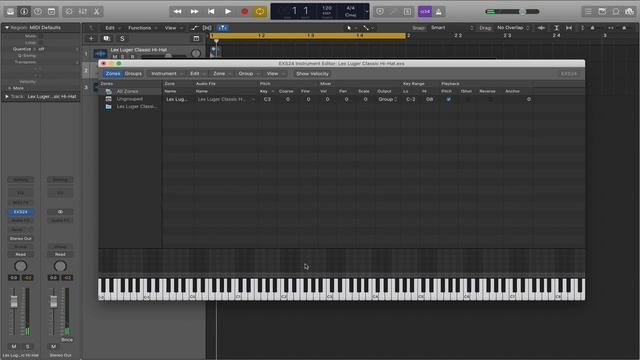Open the LCD display mode dropdown arrow
The height and width of the screenshot is (360, 640).
click(367, 11)
